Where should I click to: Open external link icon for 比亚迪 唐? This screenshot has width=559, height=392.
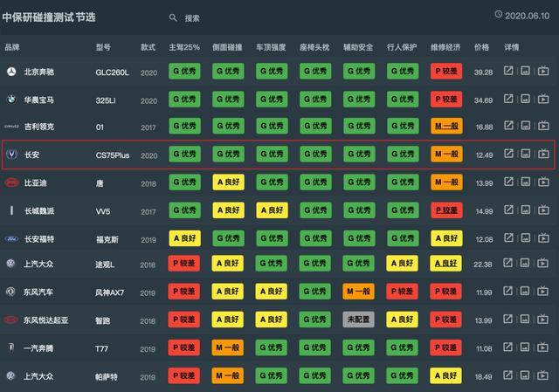tap(508, 182)
